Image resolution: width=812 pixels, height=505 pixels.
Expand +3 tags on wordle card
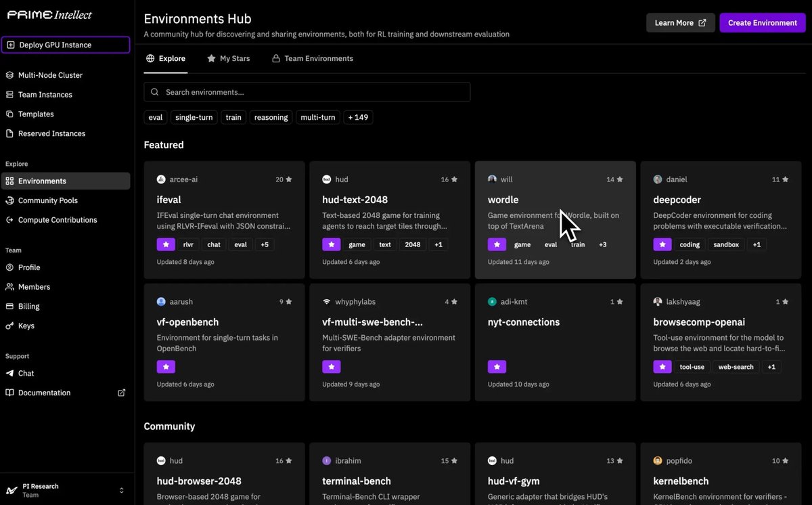coord(603,244)
